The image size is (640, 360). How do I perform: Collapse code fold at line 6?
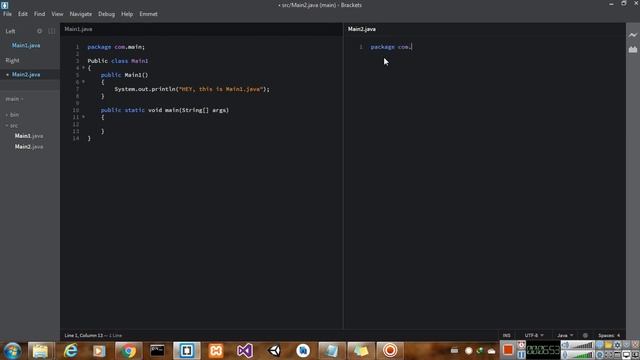84,82
